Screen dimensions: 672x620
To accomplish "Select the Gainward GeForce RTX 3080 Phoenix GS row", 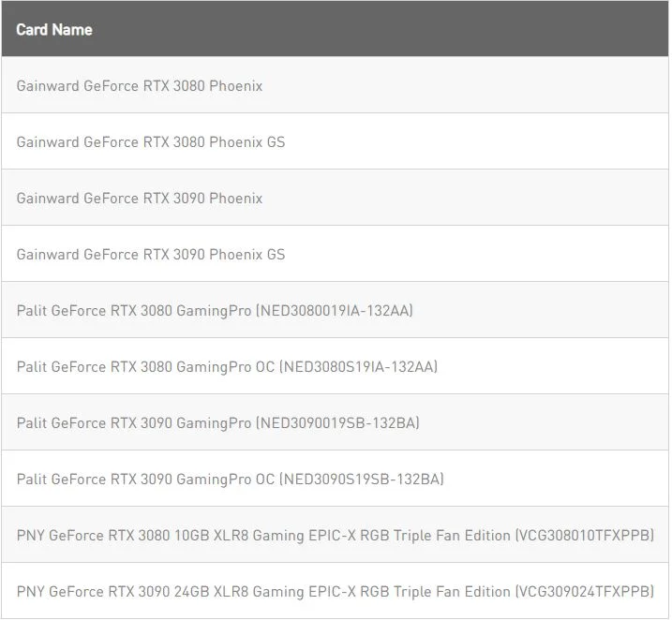I will click(335, 141).
